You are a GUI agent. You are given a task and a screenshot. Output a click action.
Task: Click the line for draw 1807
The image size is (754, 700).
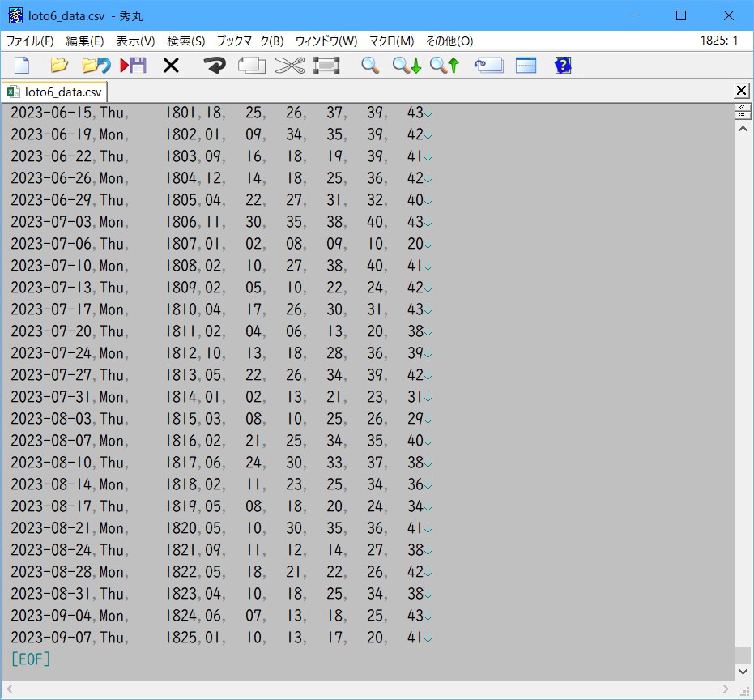click(221, 244)
